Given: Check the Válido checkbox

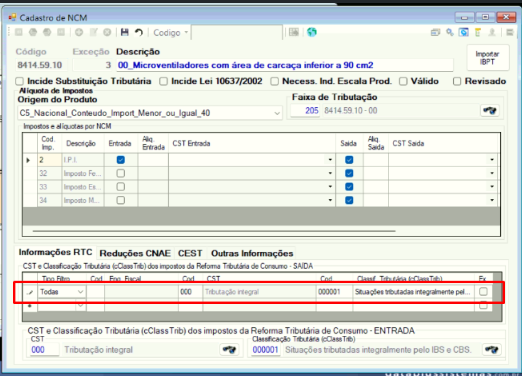Looking at the screenshot, I should [x=403, y=81].
